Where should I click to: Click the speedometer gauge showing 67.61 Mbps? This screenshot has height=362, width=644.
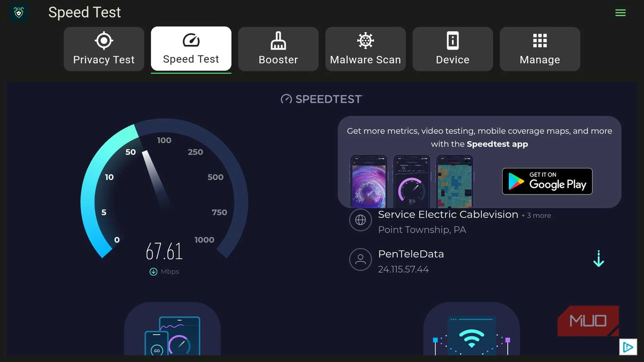coord(164,195)
